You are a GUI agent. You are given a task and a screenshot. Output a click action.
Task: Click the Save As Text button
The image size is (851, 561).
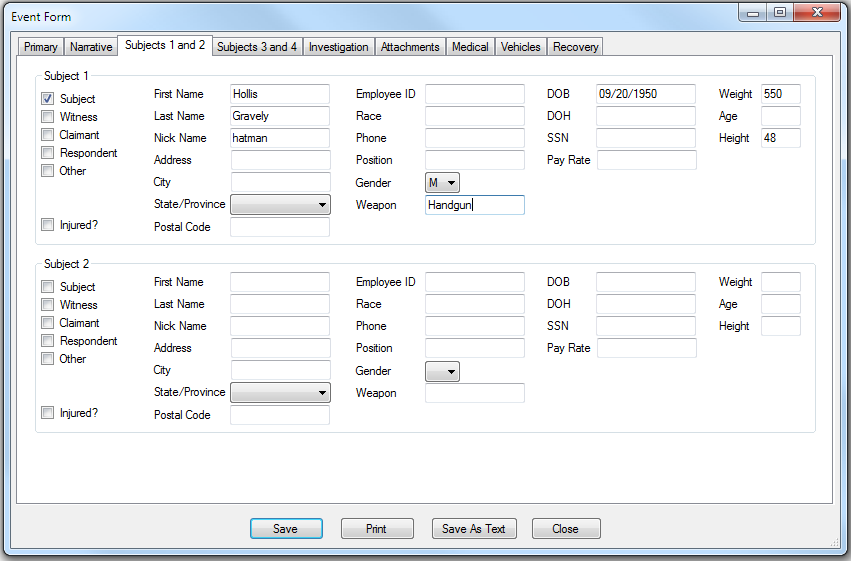point(474,529)
